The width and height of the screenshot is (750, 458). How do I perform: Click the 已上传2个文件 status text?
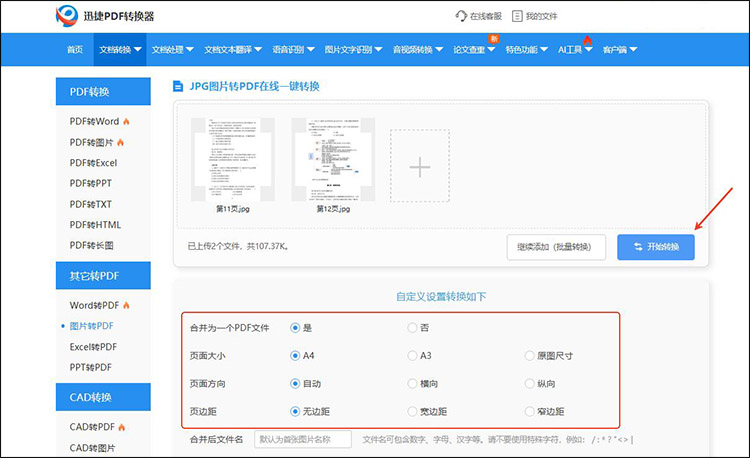pyautogui.click(x=238, y=247)
